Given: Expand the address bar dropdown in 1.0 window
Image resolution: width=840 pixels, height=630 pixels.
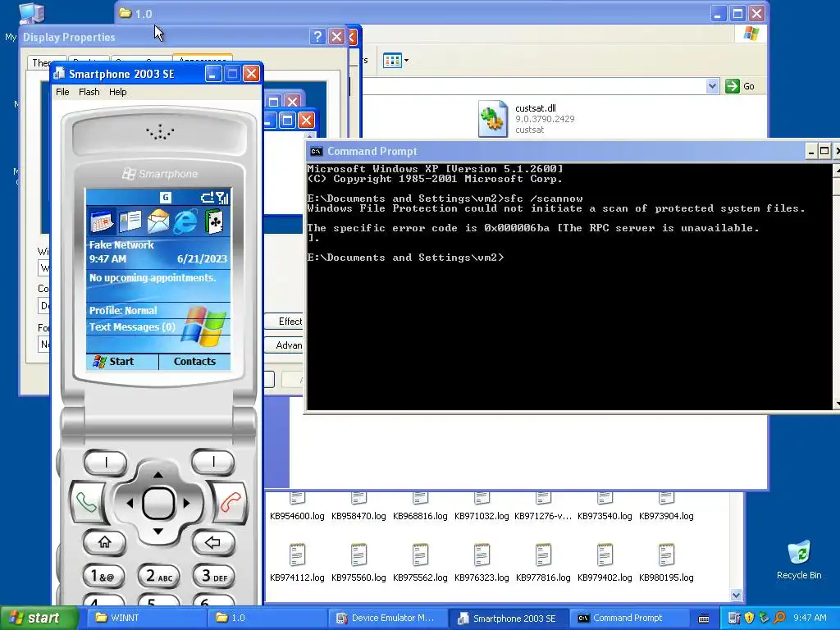Looking at the screenshot, I should 712,85.
